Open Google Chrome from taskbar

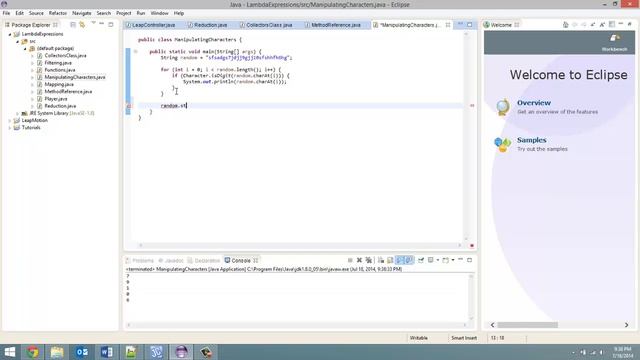(x=33, y=352)
